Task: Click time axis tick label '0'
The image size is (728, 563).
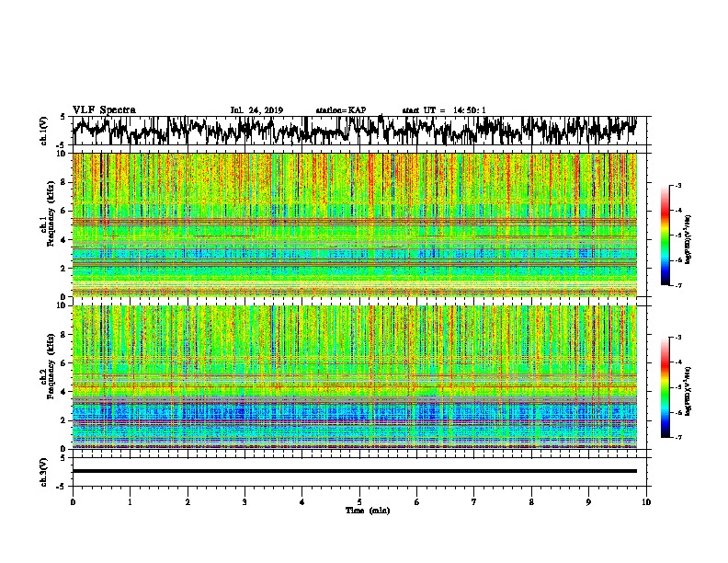Action: (73, 502)
